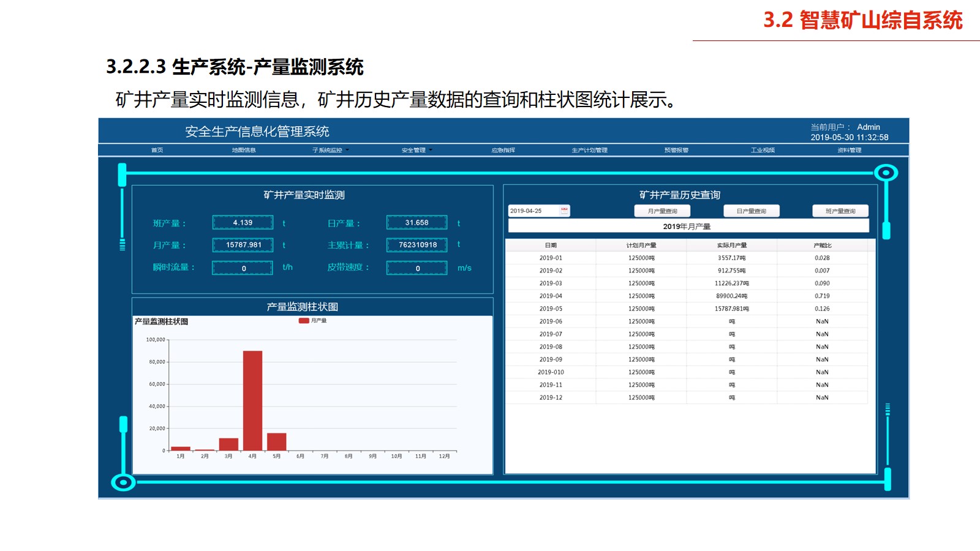Click the 月产量查询 button

point(662,211)
